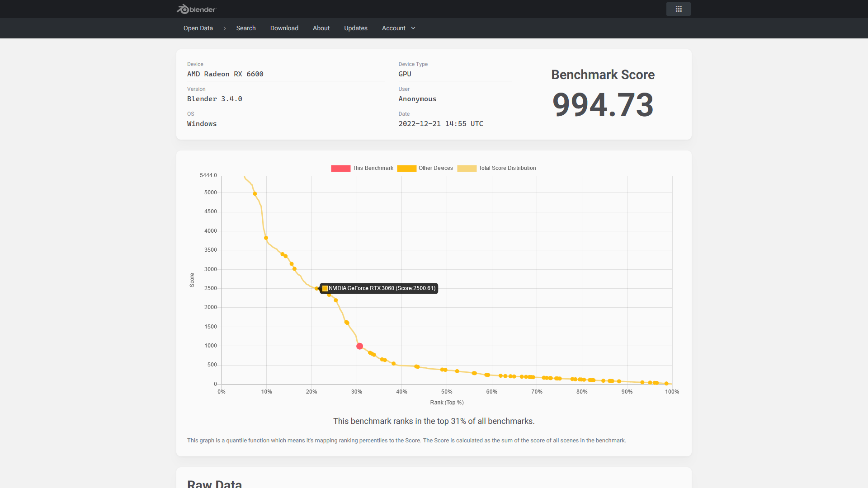The image size is (868, 488).
Task: Click the RTX 3060 tooltip color square
Action: click(325, 288)
